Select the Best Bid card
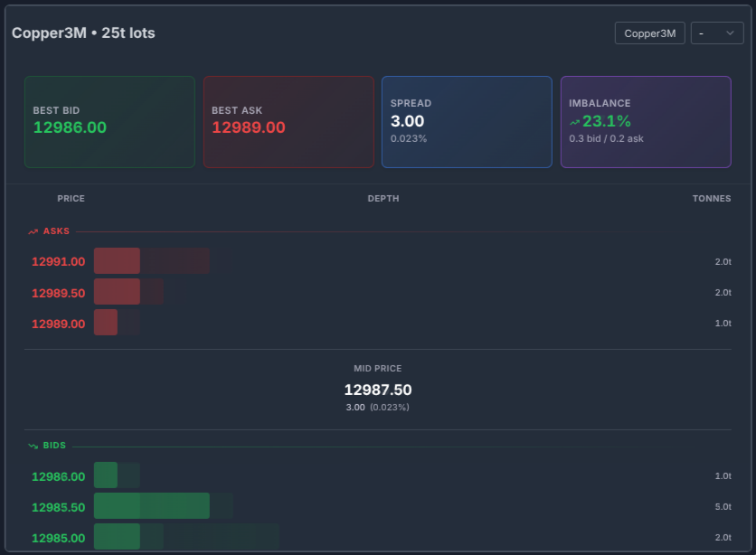 (x=109, y=122)
